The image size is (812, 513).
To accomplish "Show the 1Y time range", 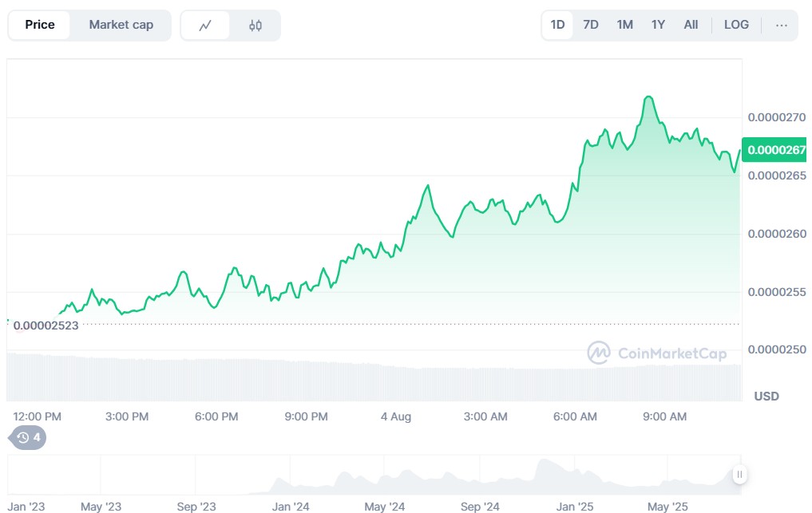I will (x=658, y=25).
